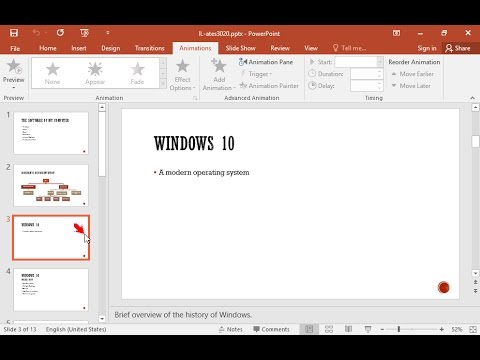Expand the Preview dropdown arrow
This screenshot has height=360, width=480.
[x=14, y=88]
